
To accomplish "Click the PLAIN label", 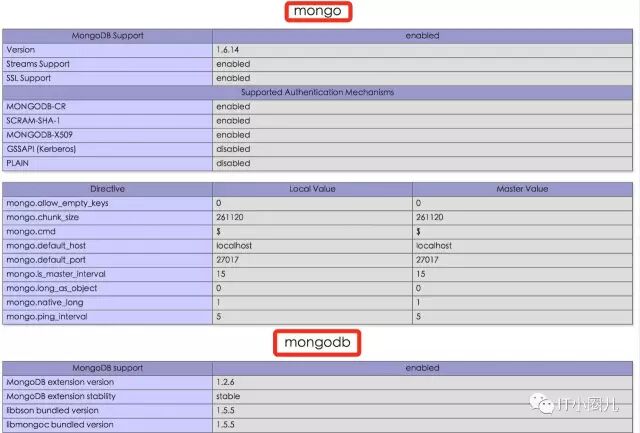I will (x=18, y=163).
